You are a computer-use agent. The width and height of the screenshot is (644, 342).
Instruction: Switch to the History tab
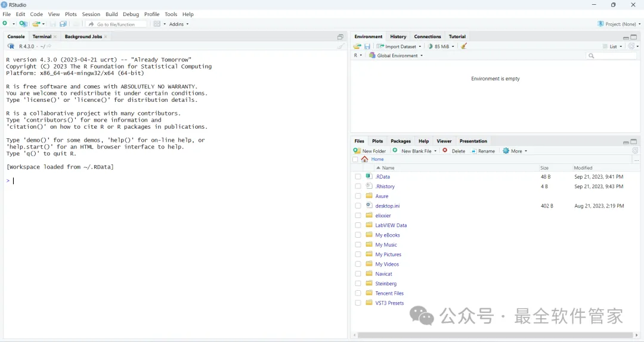click(x=398, y=36)
